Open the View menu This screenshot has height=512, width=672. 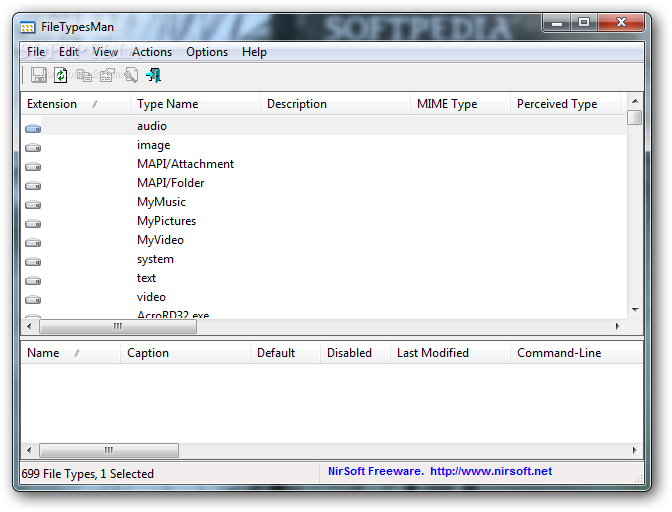point(105,52)
